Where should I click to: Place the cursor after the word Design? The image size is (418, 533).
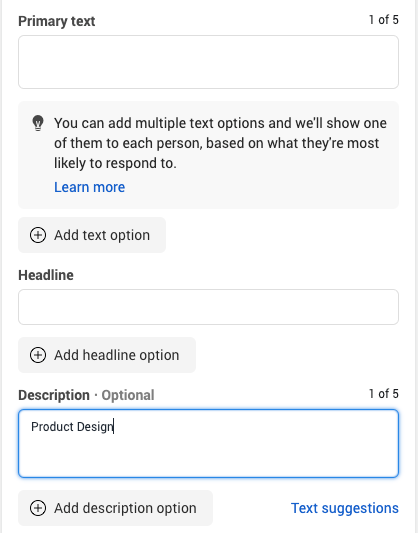[x=114, y=427]
